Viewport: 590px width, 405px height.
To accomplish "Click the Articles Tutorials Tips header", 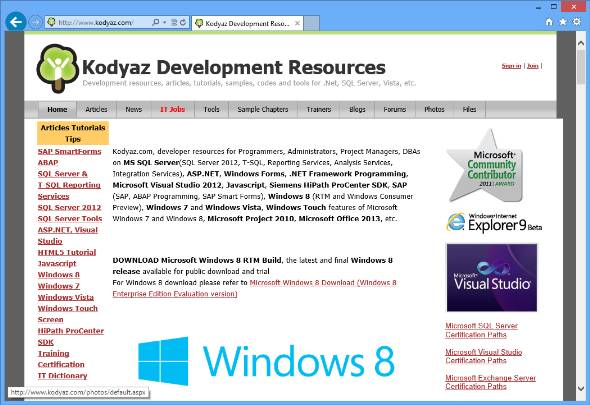I will [73, 133].
